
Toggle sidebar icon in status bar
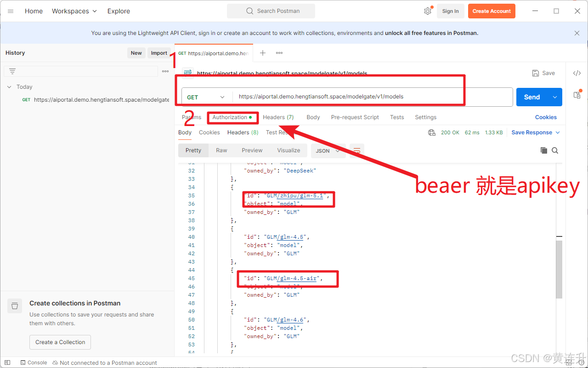7,362
